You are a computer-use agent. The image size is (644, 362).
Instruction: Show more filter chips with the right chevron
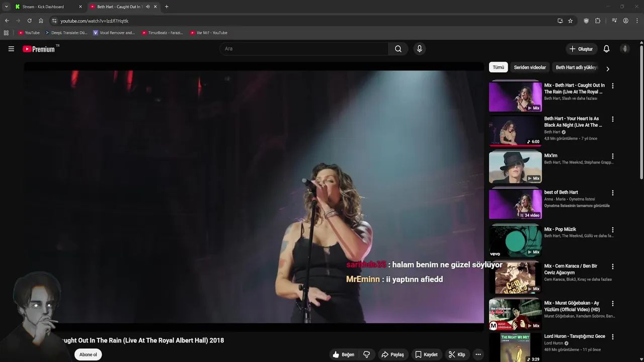click(x=607, y=69)
